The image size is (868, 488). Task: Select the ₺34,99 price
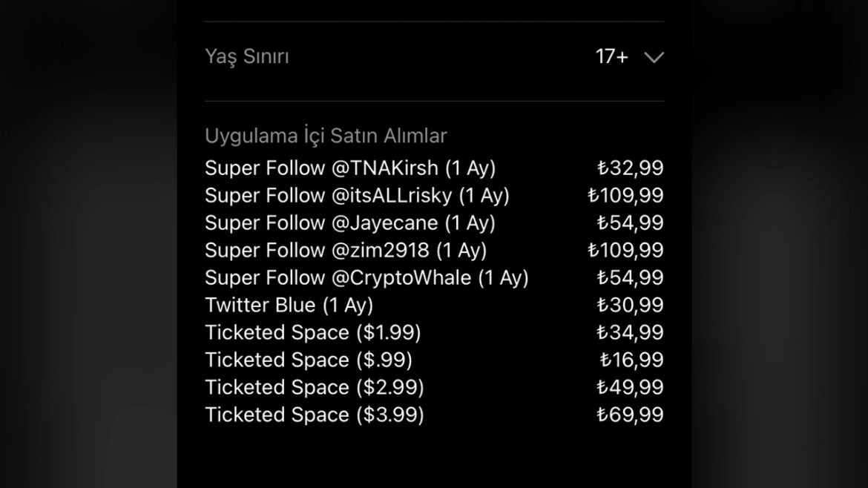(x=630, y=332)
